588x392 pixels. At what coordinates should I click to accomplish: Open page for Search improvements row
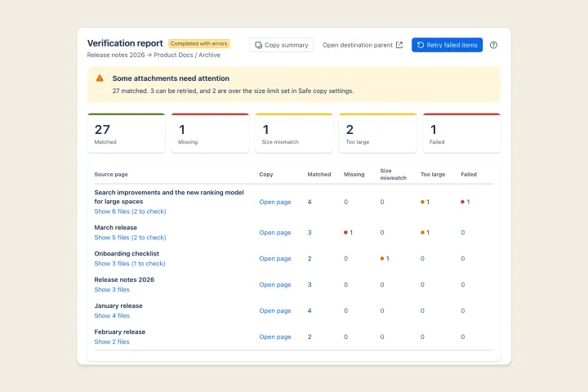click(x=275, y=202)
